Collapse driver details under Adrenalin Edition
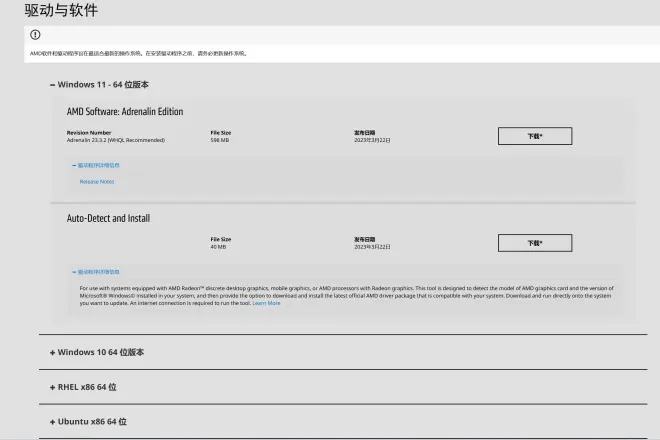 point(96,165)
